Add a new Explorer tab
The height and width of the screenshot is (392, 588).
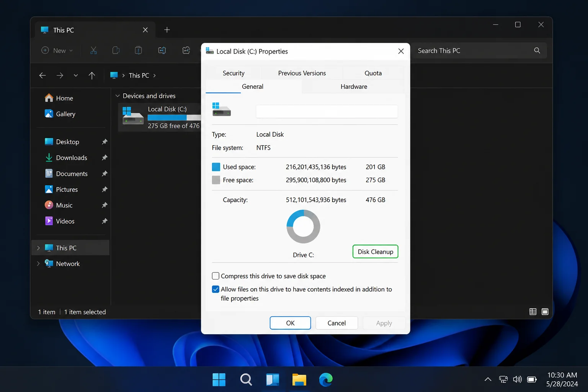[167, 30]
